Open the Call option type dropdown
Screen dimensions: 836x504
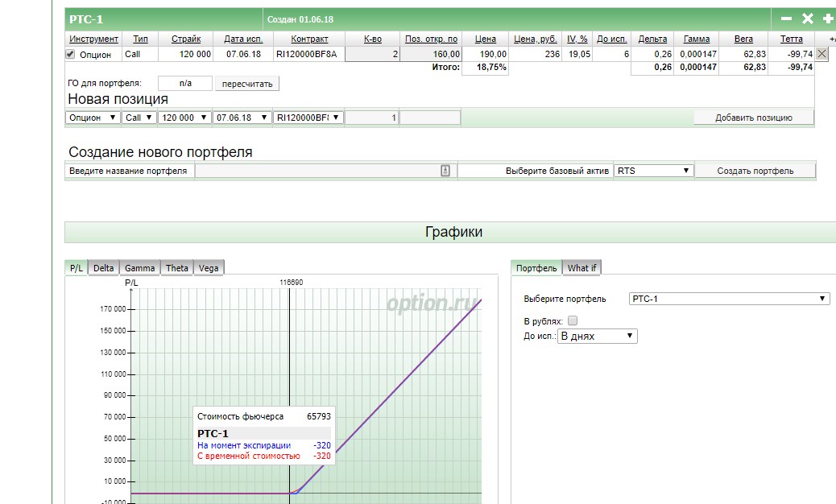click(139, 118)
